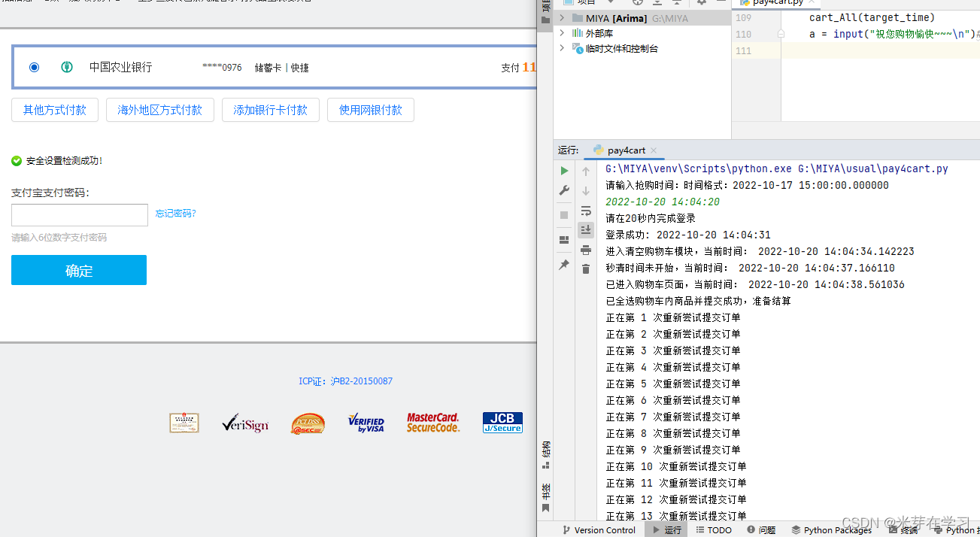Screen dimensions: 980x537
Task: Click the 确定 confirm payment button
Action: pyautogui.click(x=79, y=270)
